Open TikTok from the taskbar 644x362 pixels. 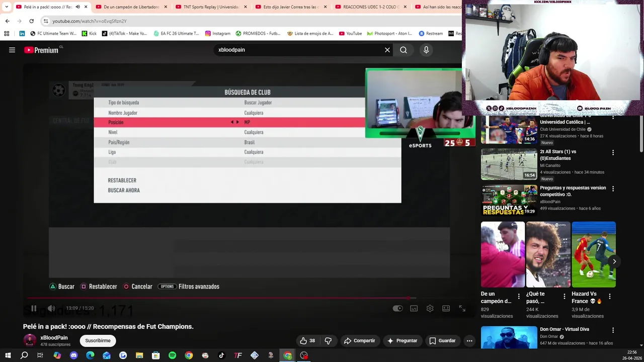click(x=221, y=355)
